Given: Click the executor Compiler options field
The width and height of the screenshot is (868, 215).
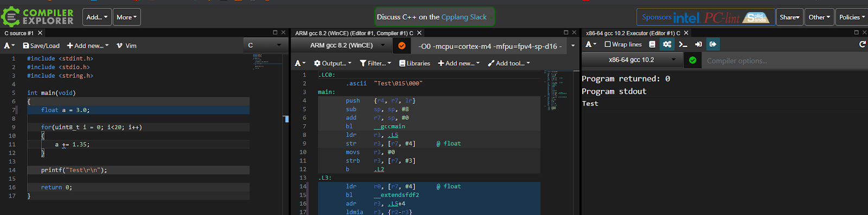Looking at the screenshot, I should 784,61.
